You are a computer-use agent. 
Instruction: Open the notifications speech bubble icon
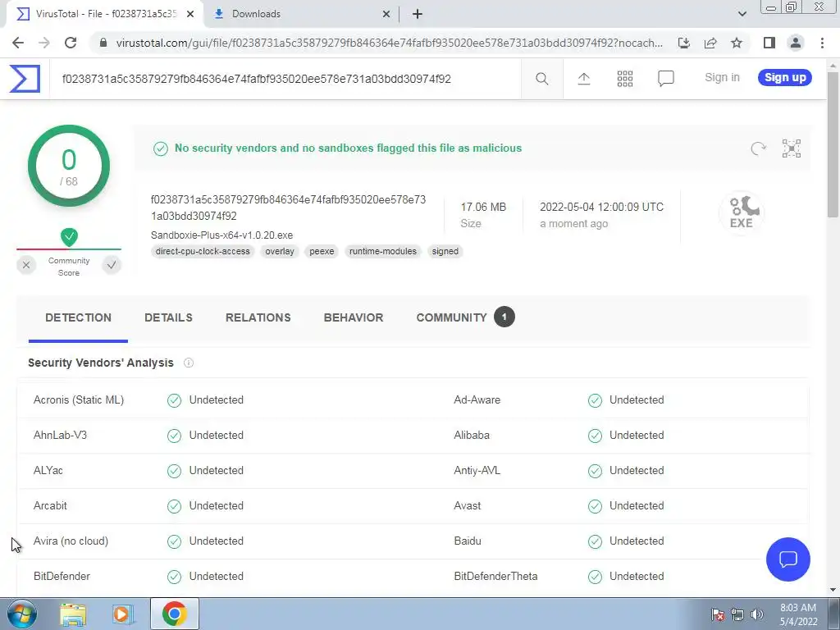pyautogui.click(x=666, y=79)
